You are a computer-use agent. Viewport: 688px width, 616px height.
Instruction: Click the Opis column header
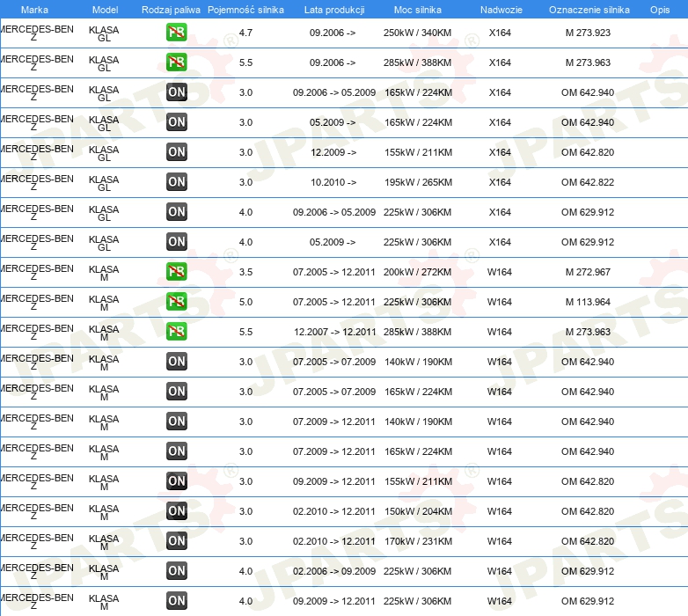tap(660, 10)
